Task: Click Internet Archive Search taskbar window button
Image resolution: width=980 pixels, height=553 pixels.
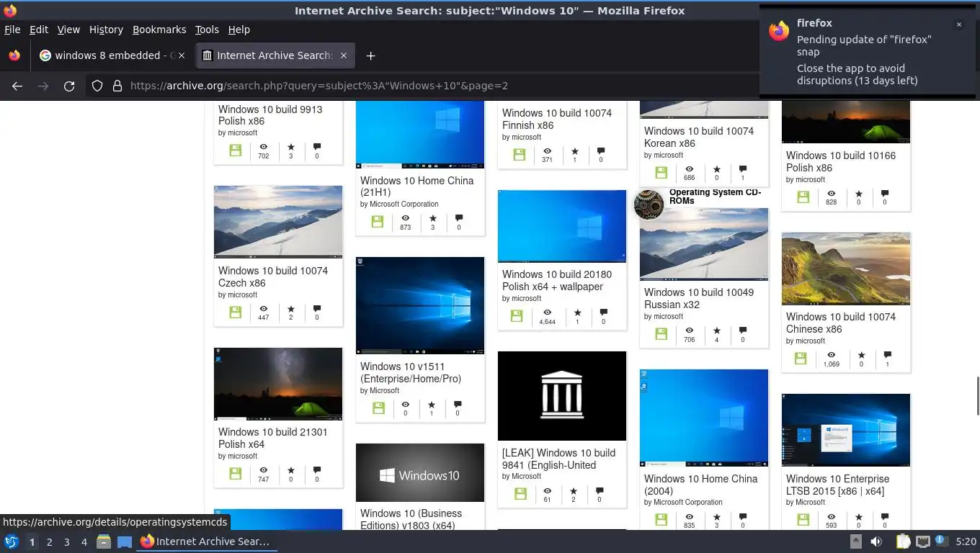Action: [208, 541]
